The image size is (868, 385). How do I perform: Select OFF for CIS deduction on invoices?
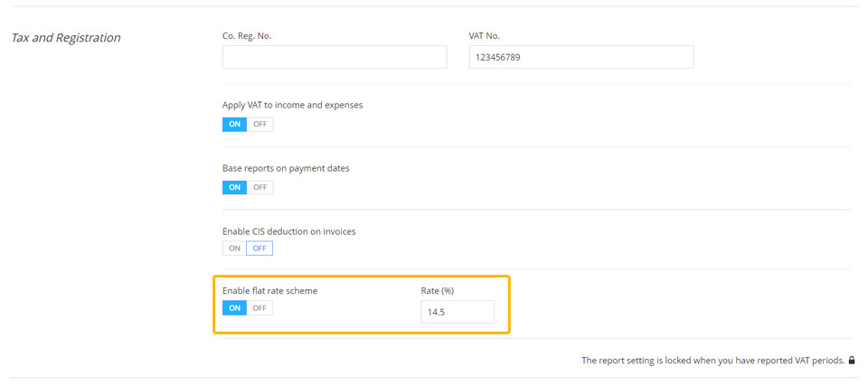(x=259, y=249)
